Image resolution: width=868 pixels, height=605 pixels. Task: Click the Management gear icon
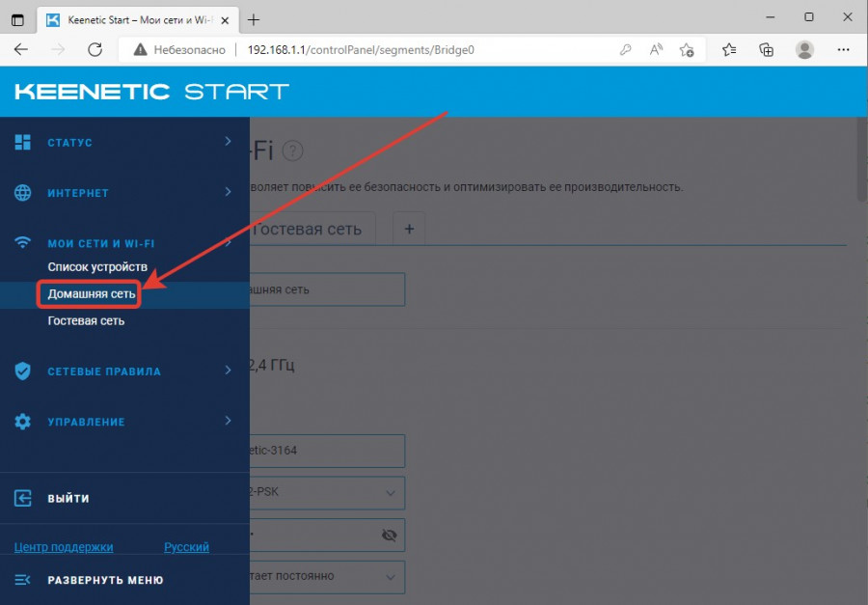(23, 422)
